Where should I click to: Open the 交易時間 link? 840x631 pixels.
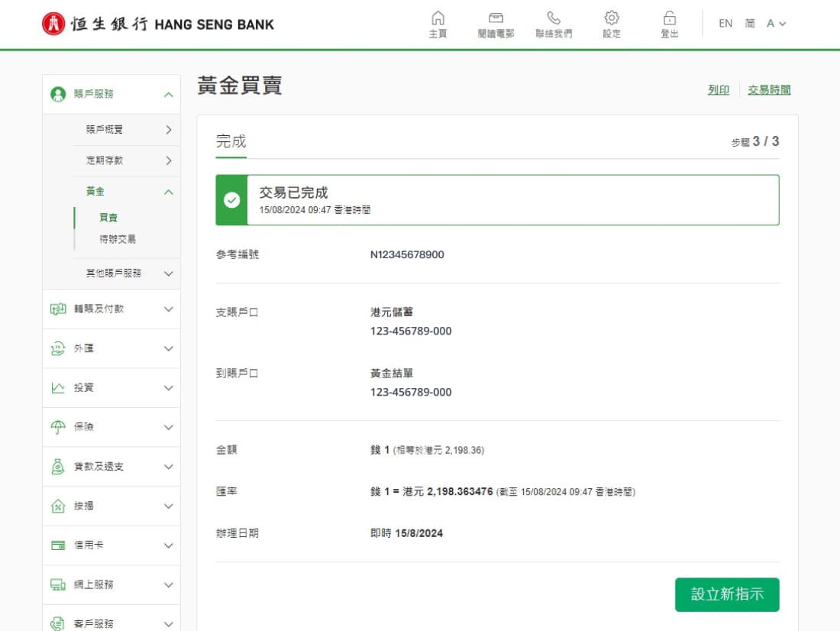[x=769, y=90]
